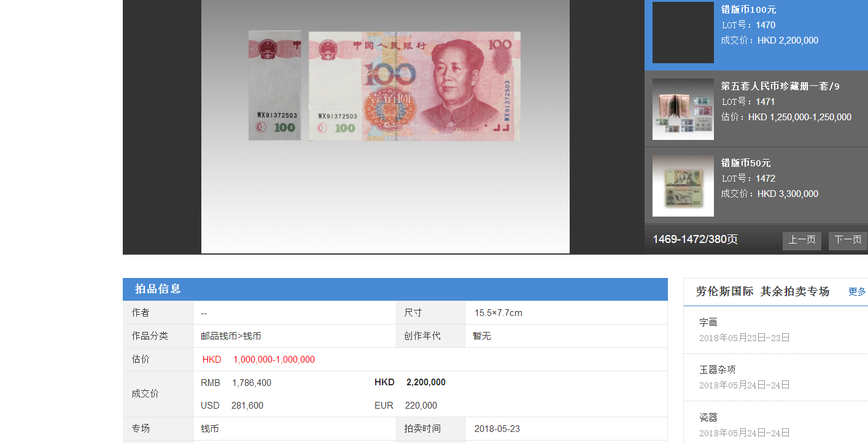Click LOT号：1472 text
The image size is (868, 443).
click(748, 179)
